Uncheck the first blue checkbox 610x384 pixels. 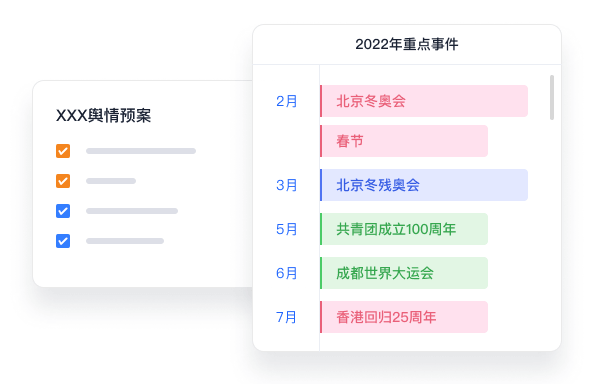[x=63, y=211]
